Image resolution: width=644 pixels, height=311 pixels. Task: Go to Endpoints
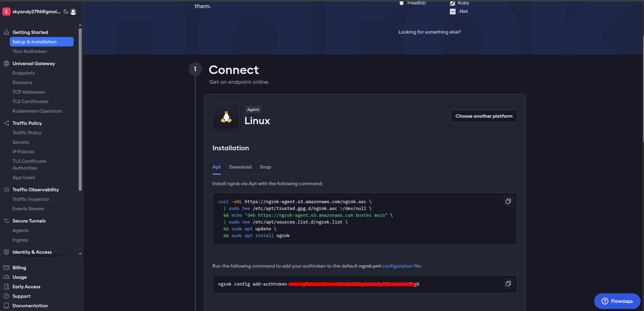coord(24,73)
